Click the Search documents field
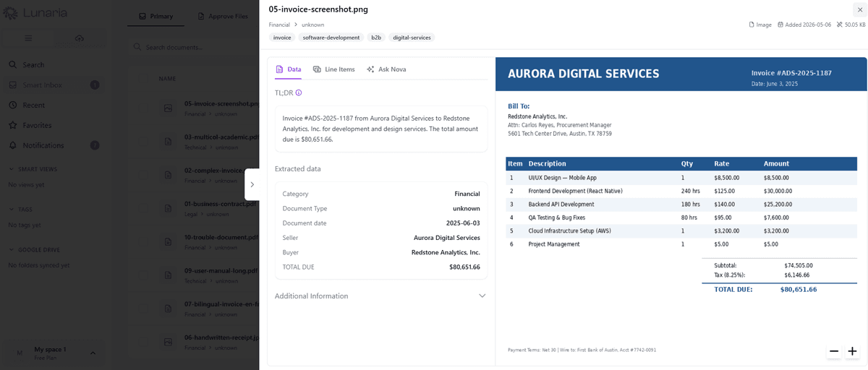This screenshot has height=370, width=868. 195,48
